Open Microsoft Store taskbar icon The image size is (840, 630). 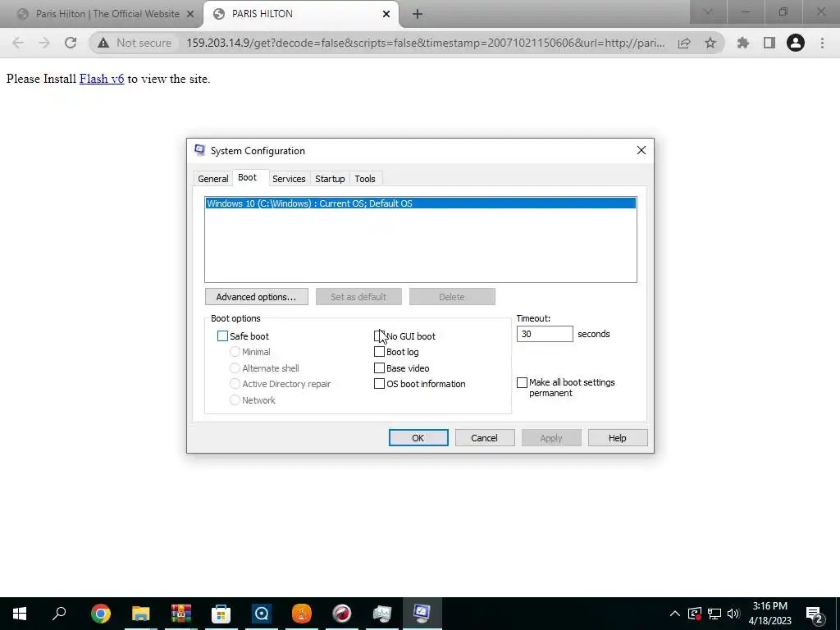click(221, 614)
